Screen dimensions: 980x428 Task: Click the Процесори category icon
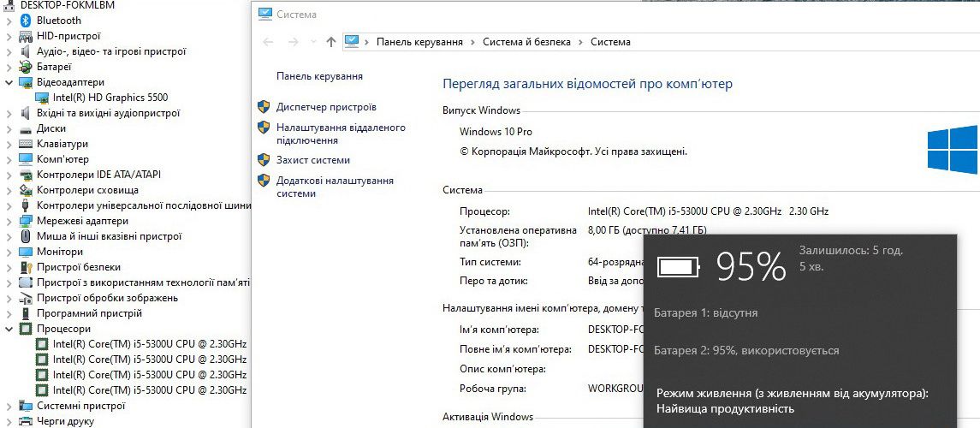[x=26, y=329]
